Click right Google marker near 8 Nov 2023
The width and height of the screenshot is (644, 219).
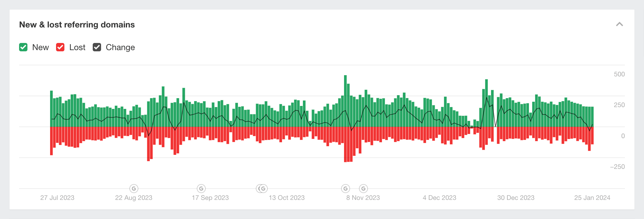[363, 189]
